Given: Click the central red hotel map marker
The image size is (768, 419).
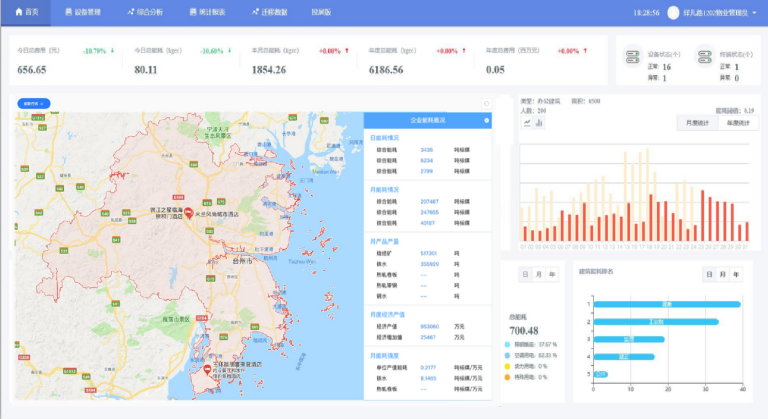Looking at the screenshot, I should pos(188,213).
